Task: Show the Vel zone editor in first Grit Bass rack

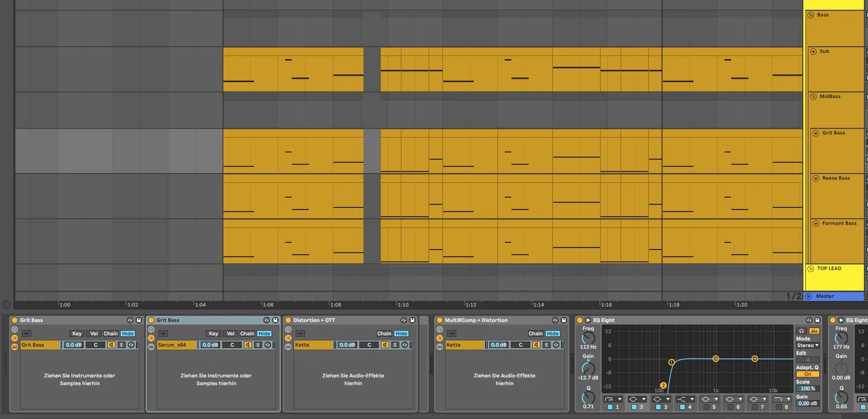Action: click(x=94, y=334)
